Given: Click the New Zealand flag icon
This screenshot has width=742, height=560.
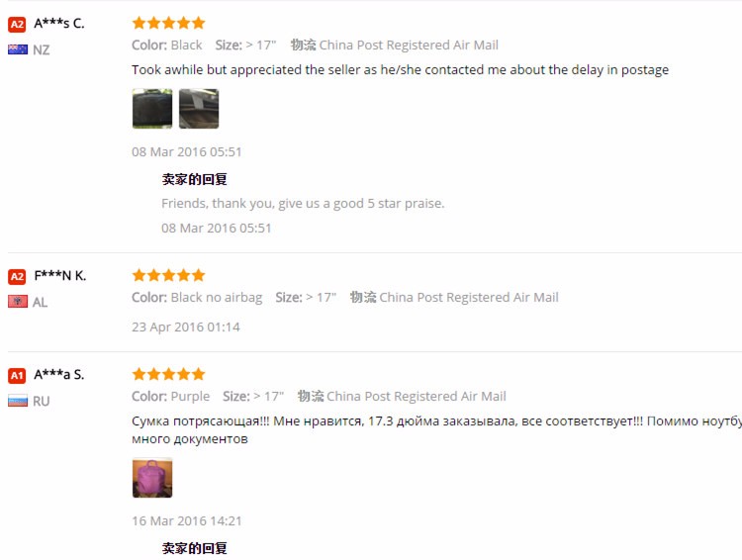Looking at the screenshot, I should coord(18,49).
